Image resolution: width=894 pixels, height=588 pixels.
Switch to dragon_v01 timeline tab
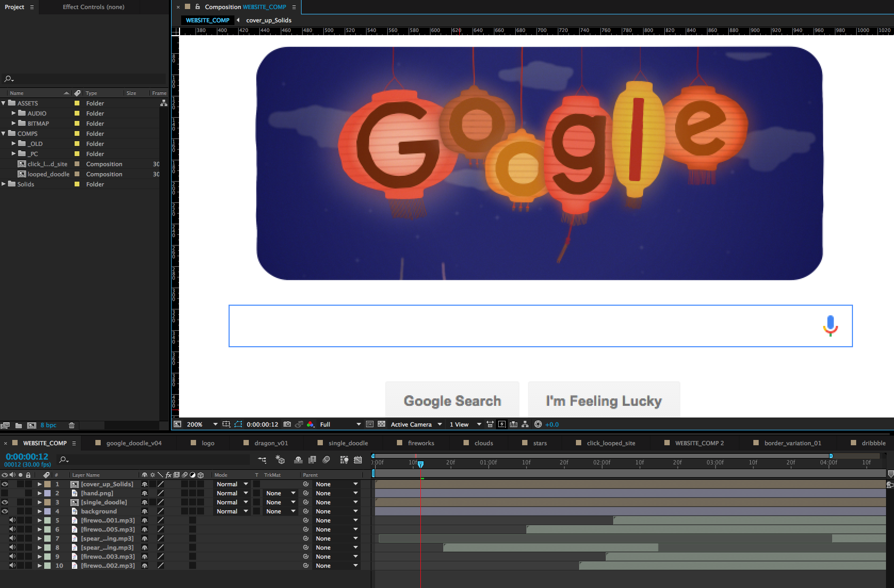click(271, 443)
